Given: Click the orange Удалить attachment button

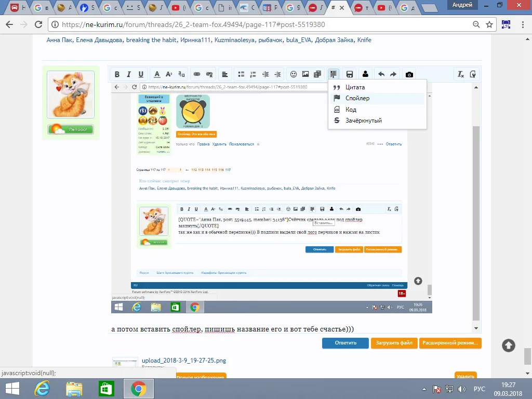Looking at the screenshot, I should point(465,376).
